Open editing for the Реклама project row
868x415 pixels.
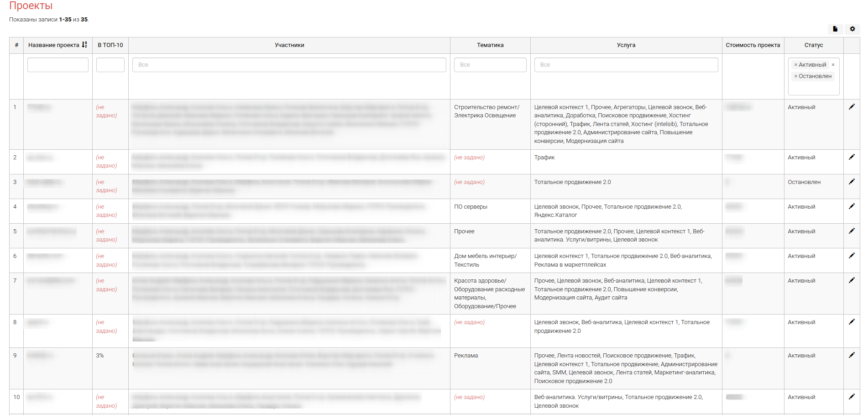(852, 355)
